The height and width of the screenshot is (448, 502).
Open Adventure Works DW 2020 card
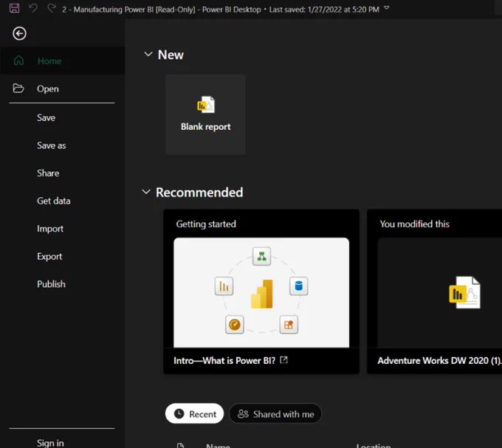tap(434, 292)
